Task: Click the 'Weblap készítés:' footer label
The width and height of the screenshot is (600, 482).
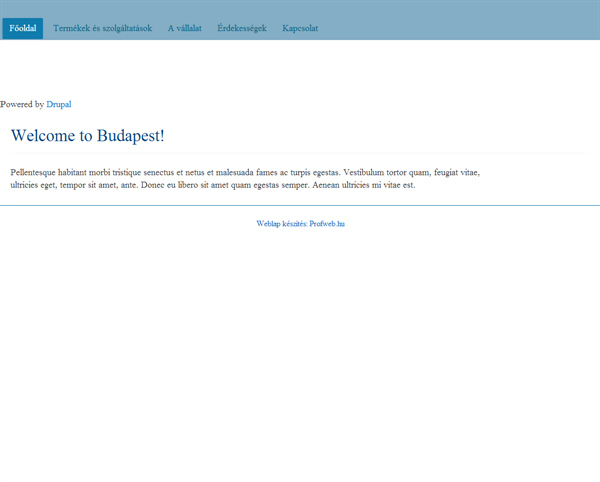Action: [x=281, y=224]
